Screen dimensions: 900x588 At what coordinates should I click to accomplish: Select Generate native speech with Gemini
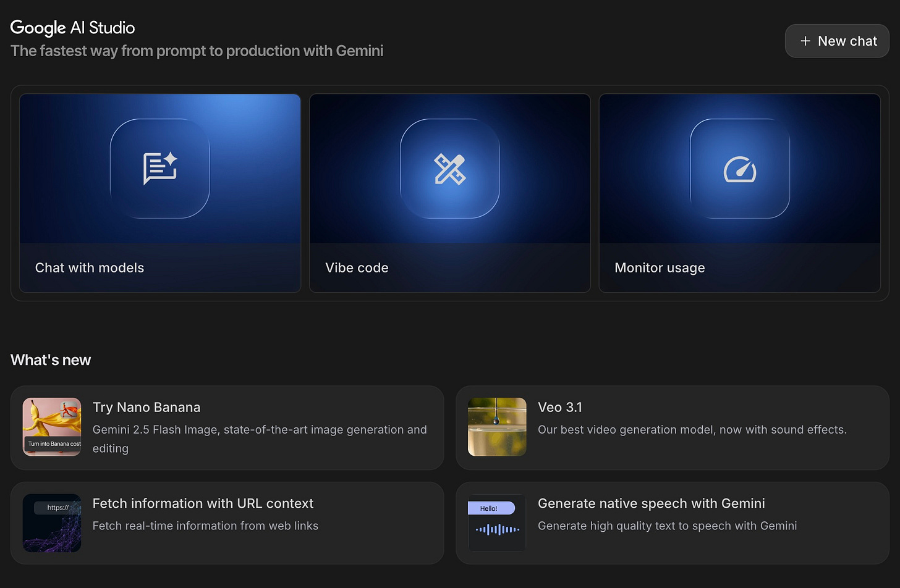click(x=652, y=503)
